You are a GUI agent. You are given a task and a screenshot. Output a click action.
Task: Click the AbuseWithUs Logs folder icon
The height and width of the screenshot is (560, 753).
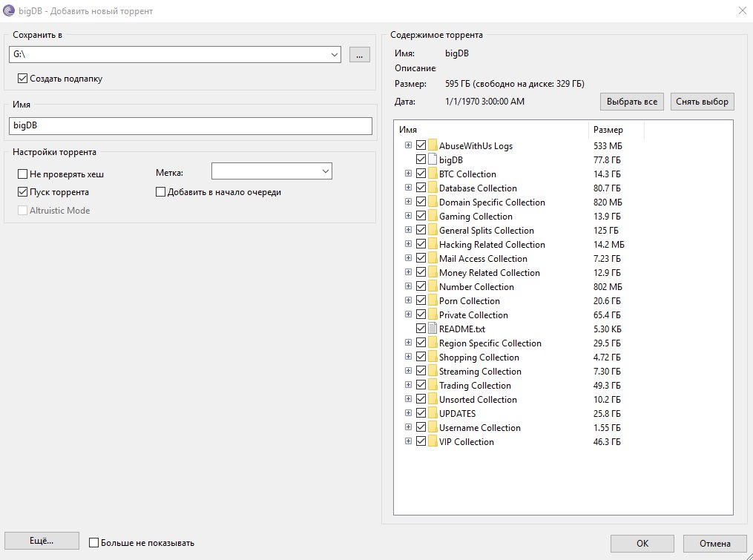[433, 145]
